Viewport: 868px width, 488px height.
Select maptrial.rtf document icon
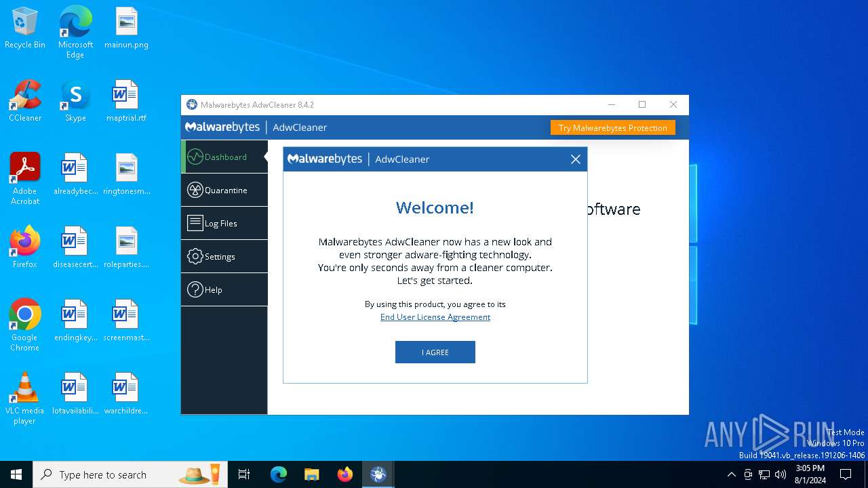pos(126,102)
